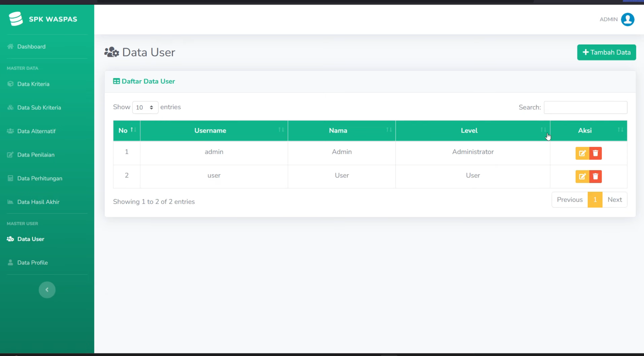Sort the table by Level column
Viewport: 644px width, 356px height.
point(473,131)
